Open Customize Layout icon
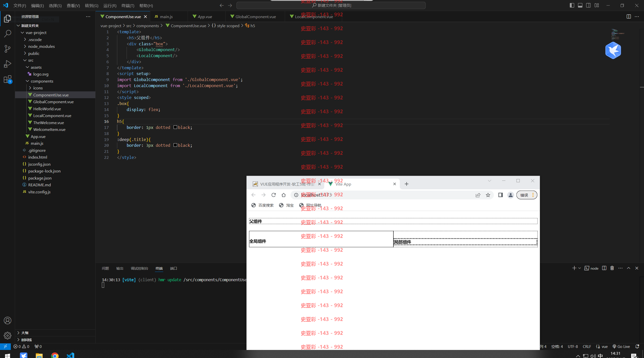 coord(597,5)
